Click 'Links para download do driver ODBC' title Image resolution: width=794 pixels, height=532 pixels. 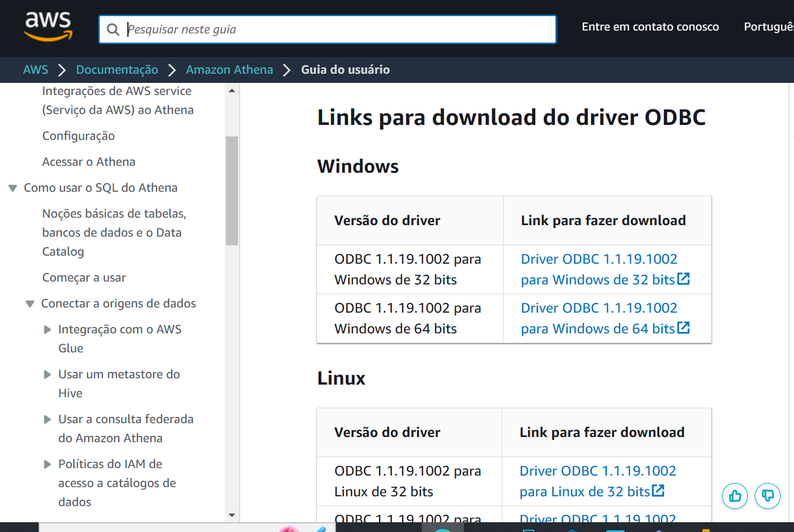pos(511,117)
